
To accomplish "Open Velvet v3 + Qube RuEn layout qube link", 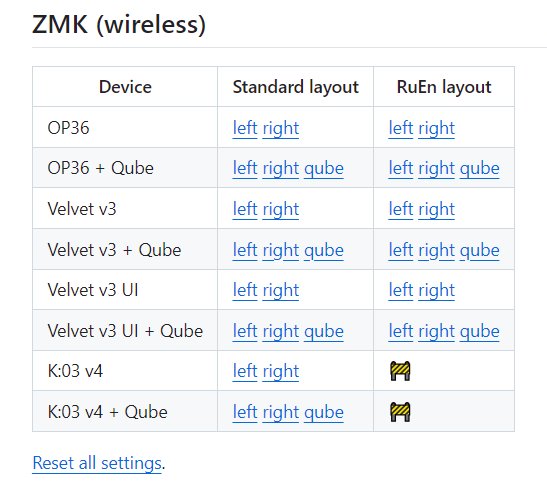I will pyautogui.click(x=480, y=250).
